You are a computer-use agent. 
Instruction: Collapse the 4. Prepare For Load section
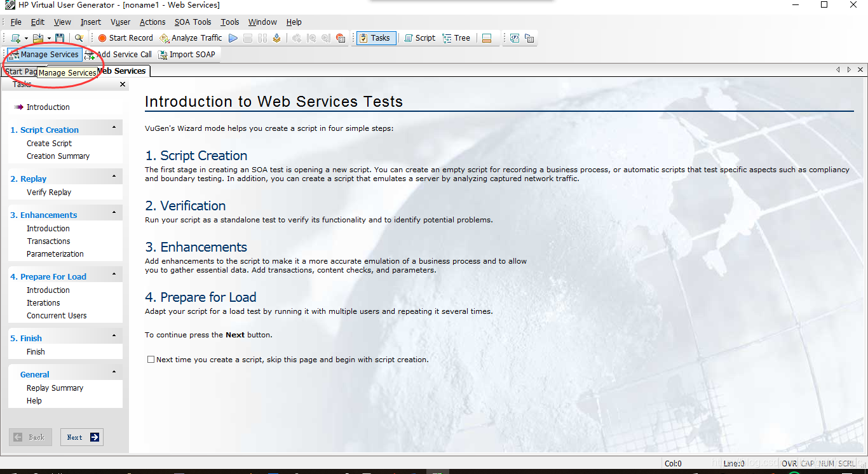click(114, 274)
